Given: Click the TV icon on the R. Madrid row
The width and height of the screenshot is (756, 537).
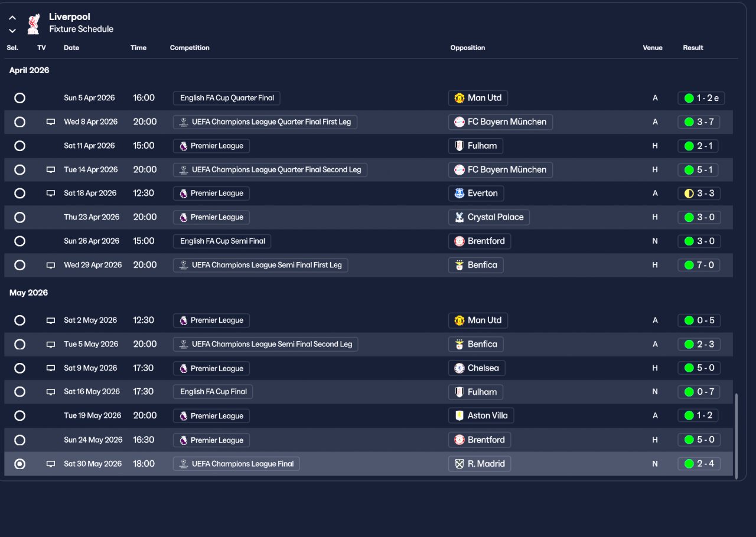Looking at the screenshot, I should [51, 464].
